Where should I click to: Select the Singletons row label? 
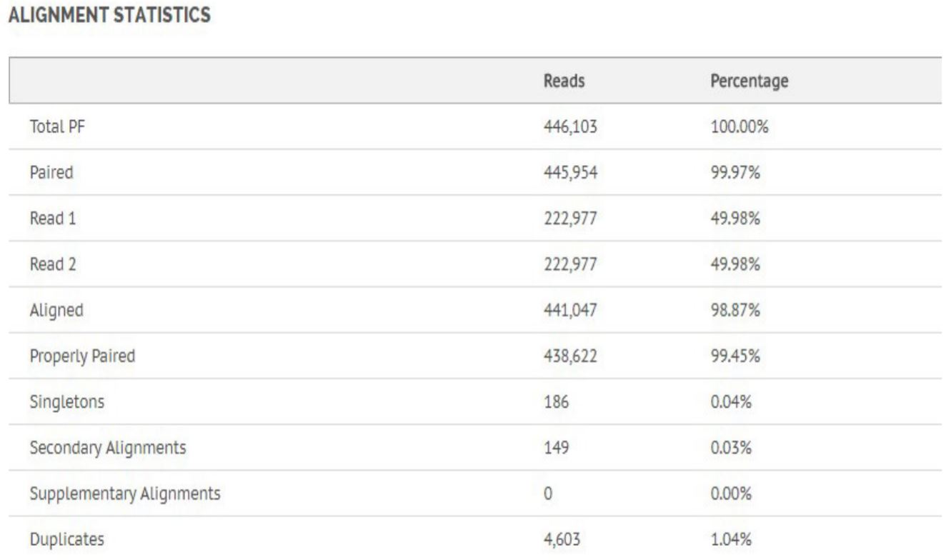[x=66, y=402]
